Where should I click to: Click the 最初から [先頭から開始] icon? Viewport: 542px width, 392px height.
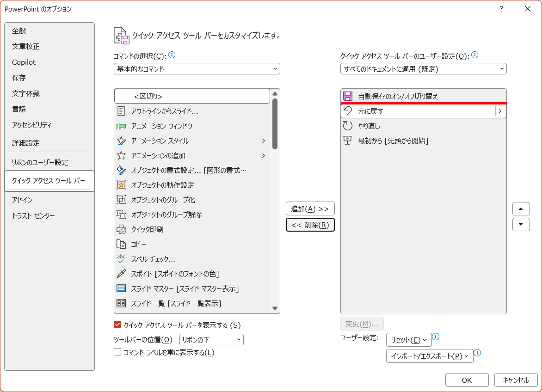click(x=347, y=141)
